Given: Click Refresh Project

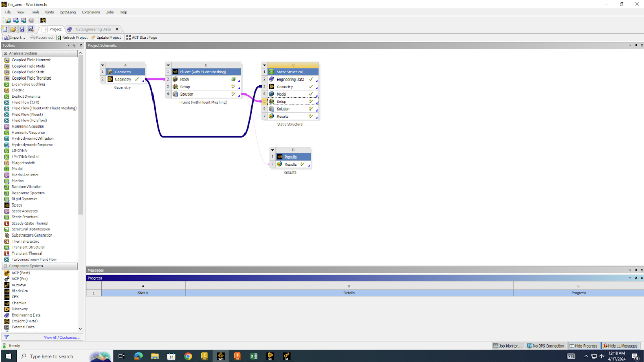Looking at the screenshot, I should click(72, 37).
